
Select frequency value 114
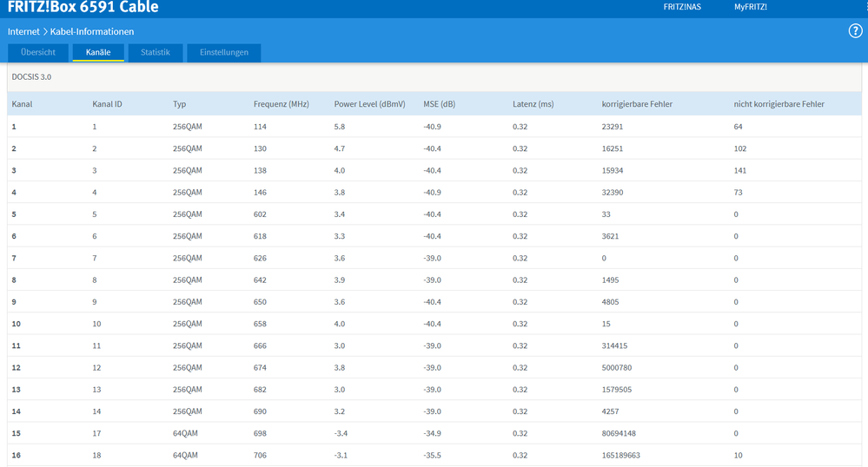(x=260, y=127)
